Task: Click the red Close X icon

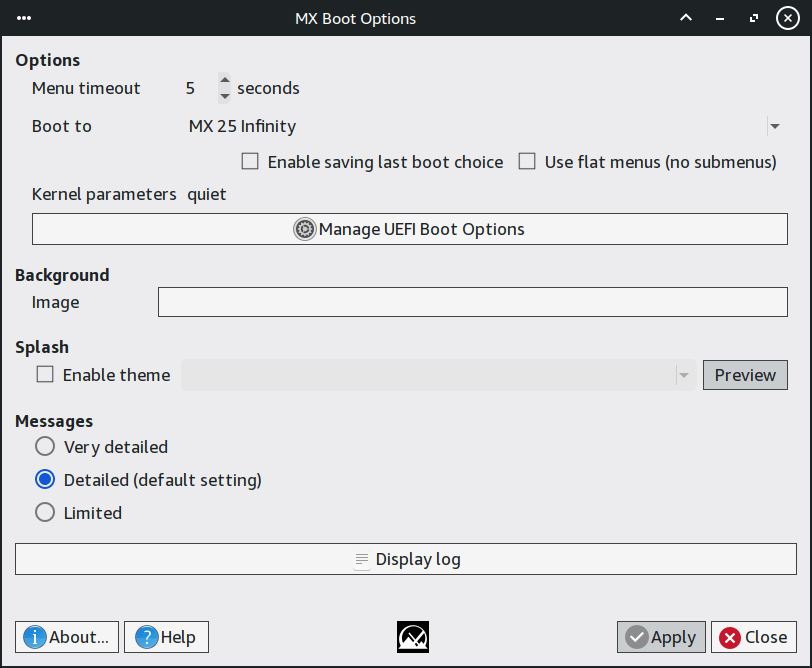Action: tap(730, 637)
